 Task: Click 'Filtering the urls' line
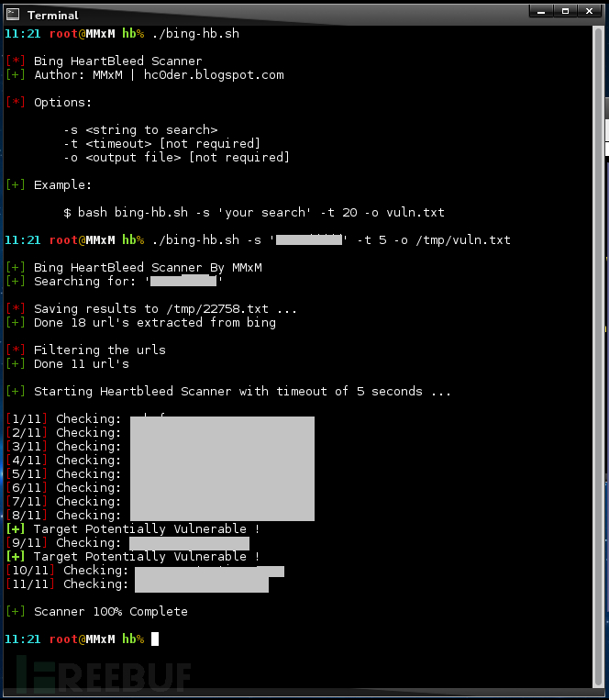click(85, 350)
